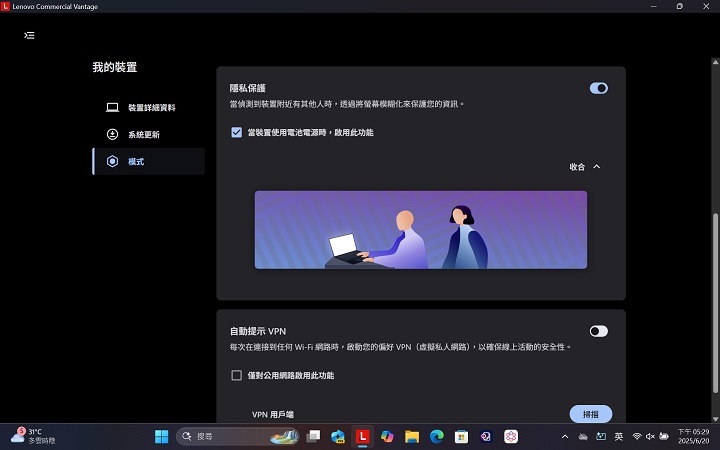The width and height of the screenshot is (720, 450).
Task: Click the 英 input language indicator
Action: coord(619,436)
